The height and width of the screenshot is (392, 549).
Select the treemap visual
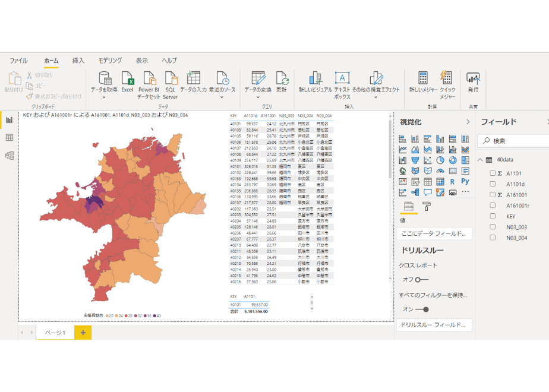click(x=465, y=160)
